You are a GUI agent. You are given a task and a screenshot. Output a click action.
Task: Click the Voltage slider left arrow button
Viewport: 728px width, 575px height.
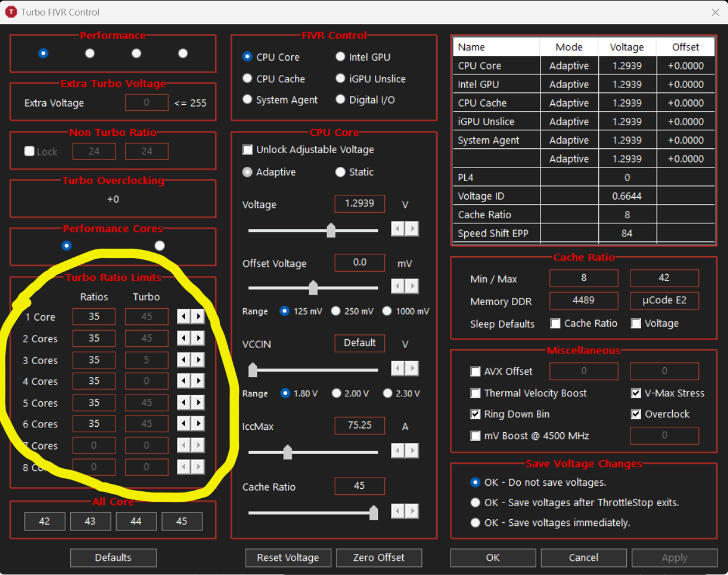click(x=398, y=229)
